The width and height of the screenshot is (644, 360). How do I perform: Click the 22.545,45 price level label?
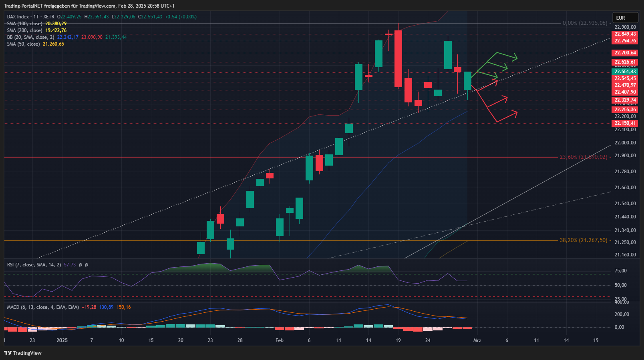coord(625,78)
